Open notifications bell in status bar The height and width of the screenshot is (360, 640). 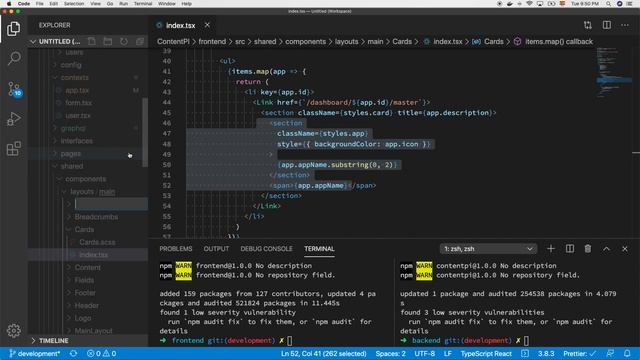point(627,353)
